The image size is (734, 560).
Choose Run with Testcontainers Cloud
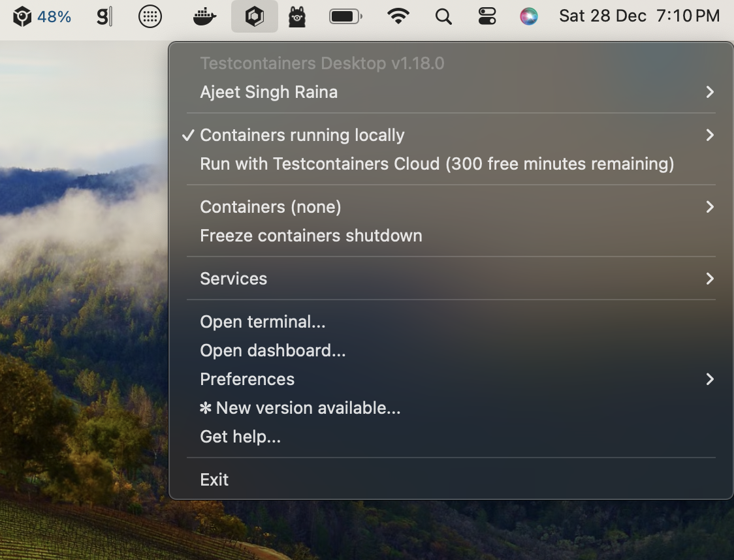coord(451,164)
